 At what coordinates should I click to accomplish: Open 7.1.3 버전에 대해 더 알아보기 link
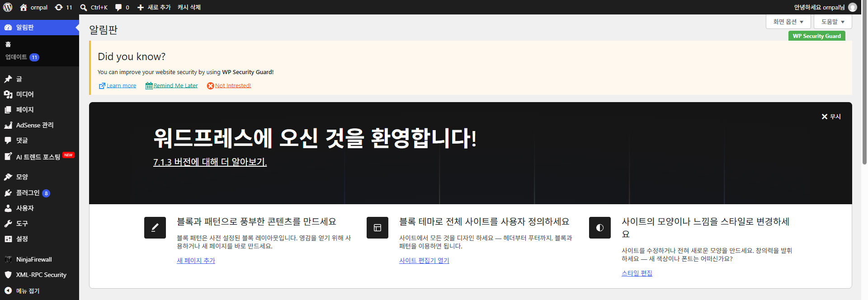[210, 162]
